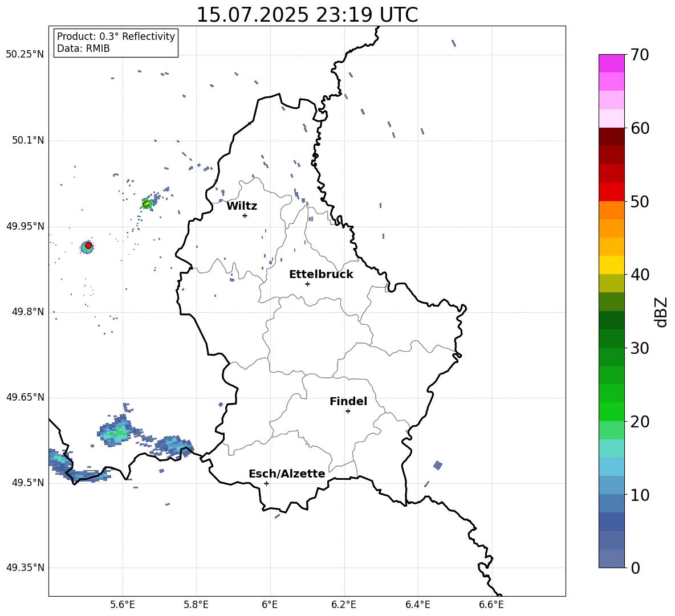
Task: Click the cross marker below Ettelbruck
Action: (307, 284)
